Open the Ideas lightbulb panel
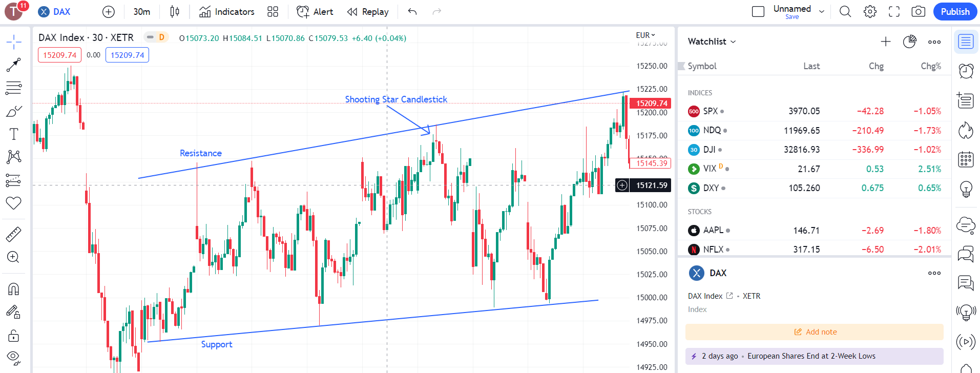 966,189
